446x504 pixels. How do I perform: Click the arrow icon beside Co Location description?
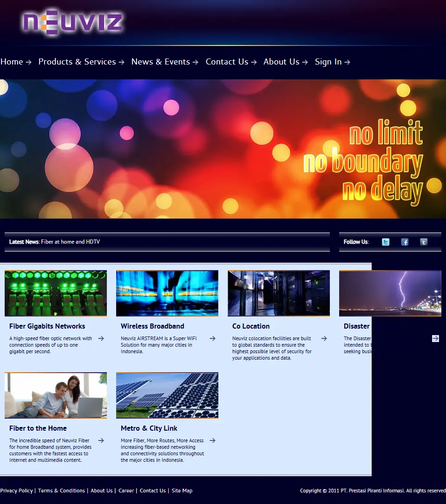pos(324,338)
